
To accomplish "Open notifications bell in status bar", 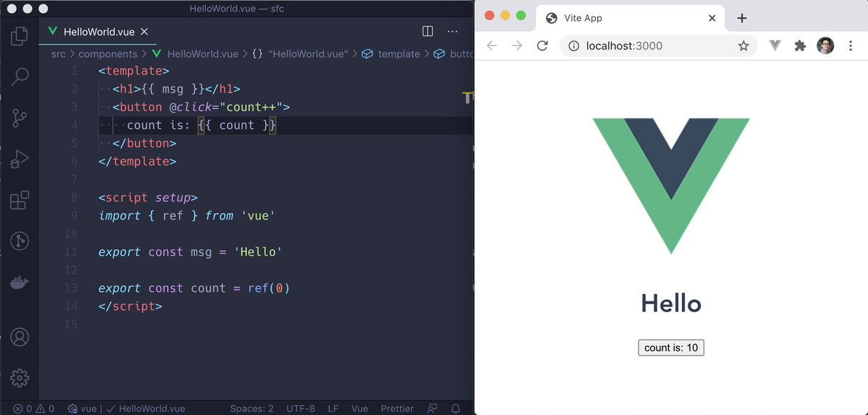I will (x=455, y=409).
